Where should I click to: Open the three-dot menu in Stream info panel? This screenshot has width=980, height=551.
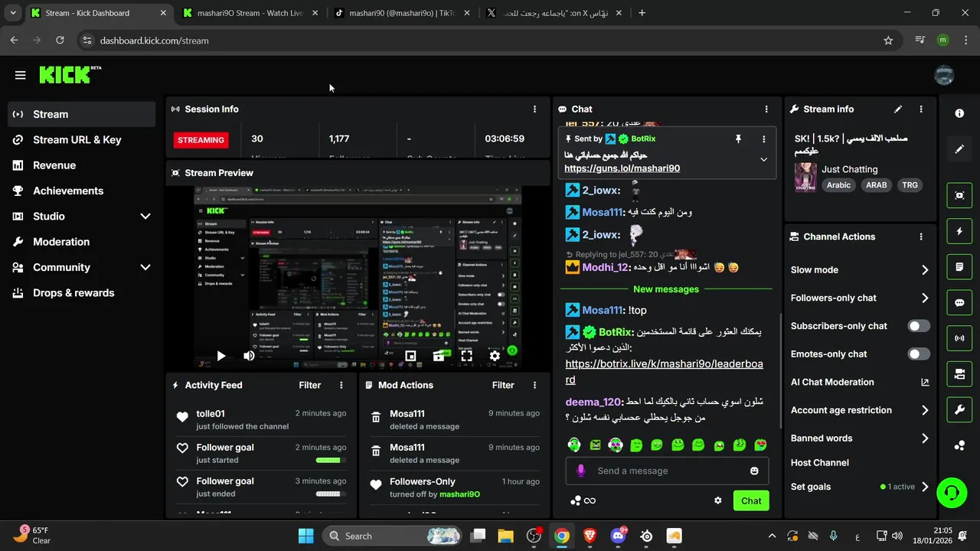(921, 109)
